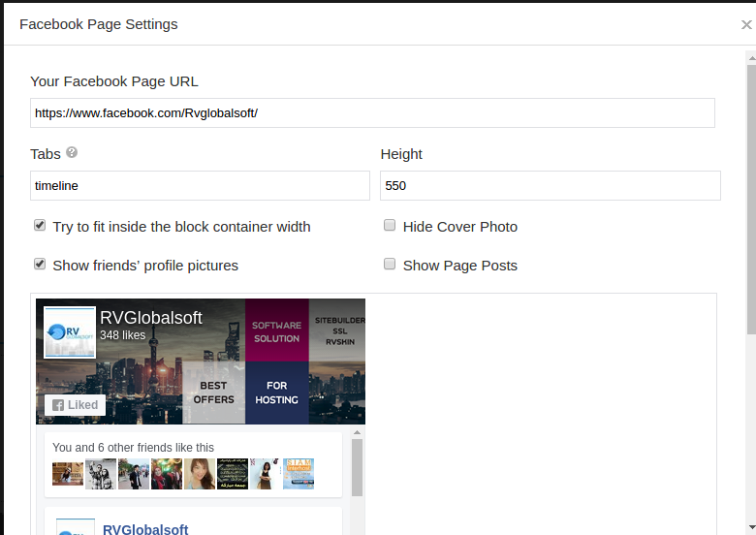Click the third friend profile picture
The height and width of the screenshot is (535, 756).
point(134,474)
